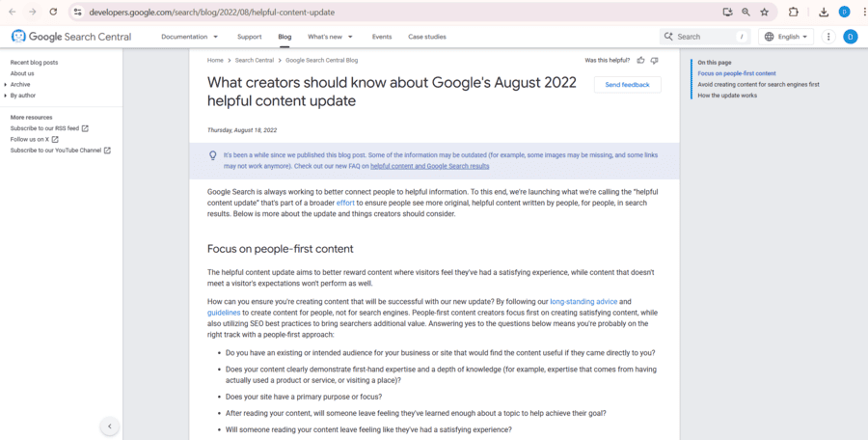
Task: Collapse the left sidebar with the chevron button
Action: (x=110, y=426)
